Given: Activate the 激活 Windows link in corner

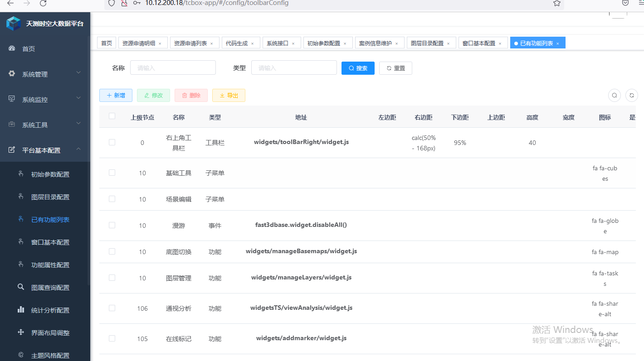Looking at the screenshot, I should click(562, 330).
